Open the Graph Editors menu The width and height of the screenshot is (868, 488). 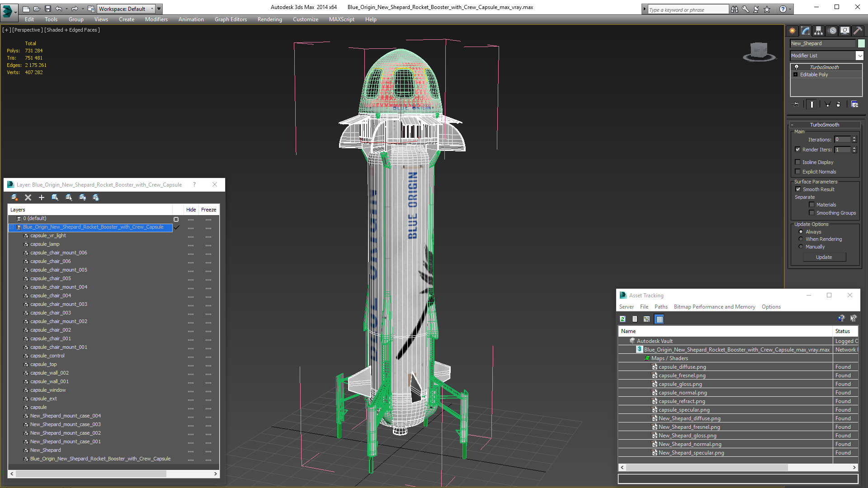click(x=231, y=19)
